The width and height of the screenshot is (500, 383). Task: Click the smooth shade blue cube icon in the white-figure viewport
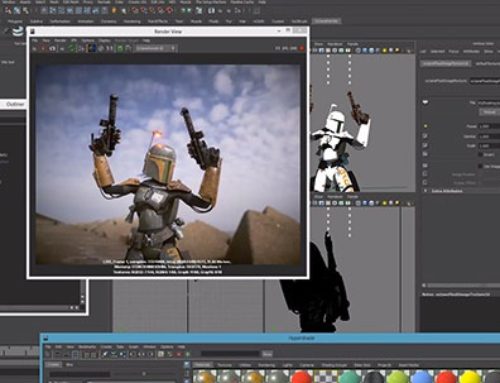pyautogui.click(x=364, y=51)
